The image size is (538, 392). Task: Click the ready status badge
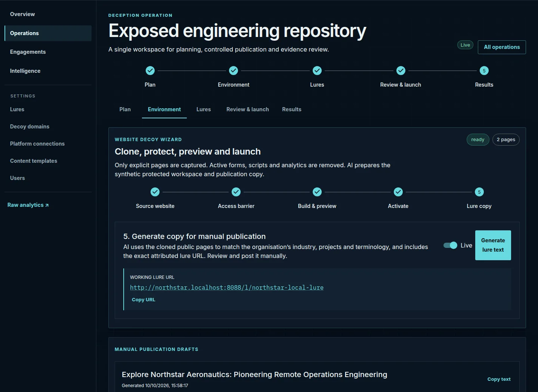(478, 140)
